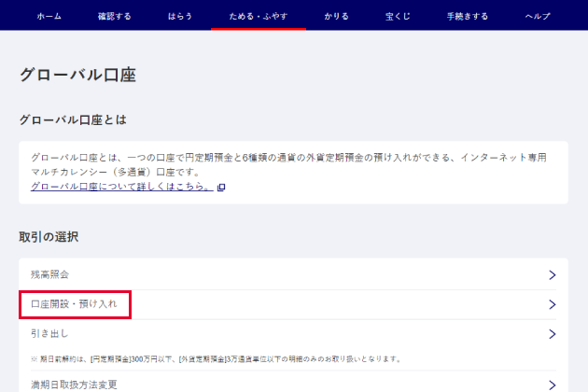Click the グローバル口座 page title
The image size is (588, 392).
click(77, 75)
